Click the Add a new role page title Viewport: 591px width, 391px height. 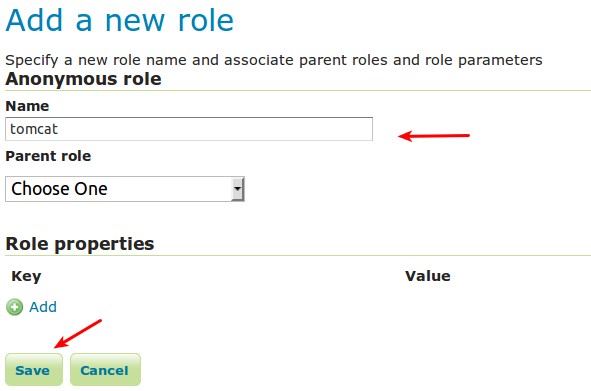point(120,20)
